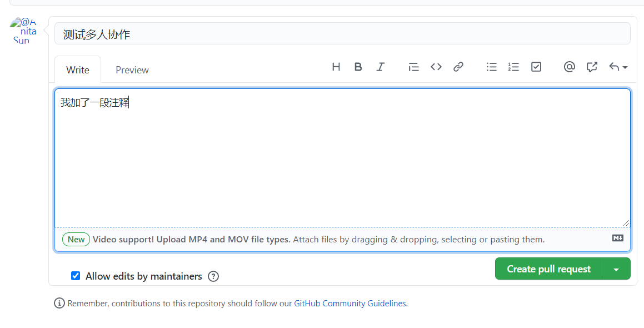Image resolution: width=644 pixels, height=328 pixels.
Task: Select the Write tab
Action: 78,70
